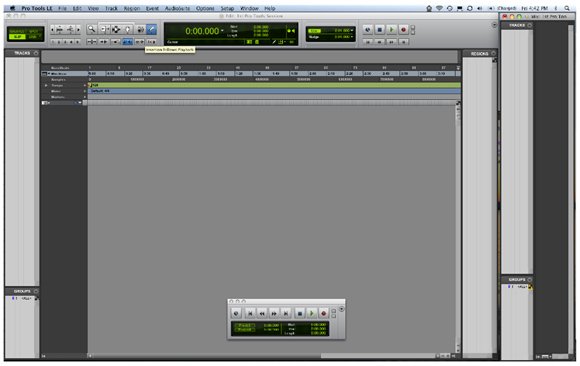Toggle Insertion Follows Playback button

coord(151,42)
